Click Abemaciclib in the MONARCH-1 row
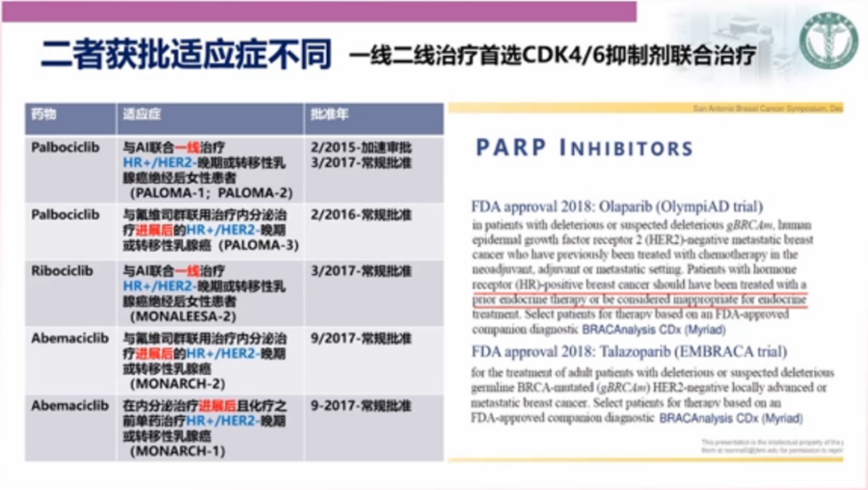Screen dimensions: 868x490 tap(69, 406)
